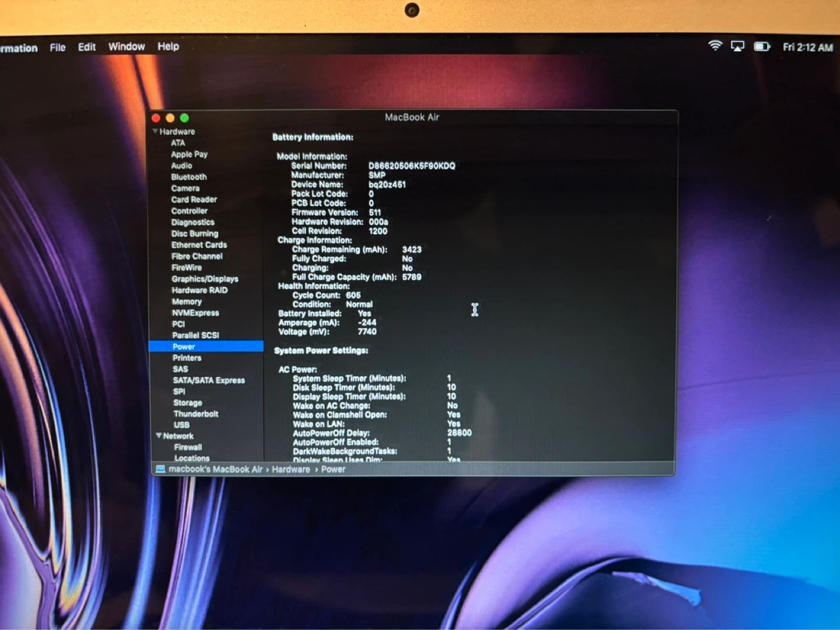
Task: Select Printers in the sidebar
Action: coord(187,358)
